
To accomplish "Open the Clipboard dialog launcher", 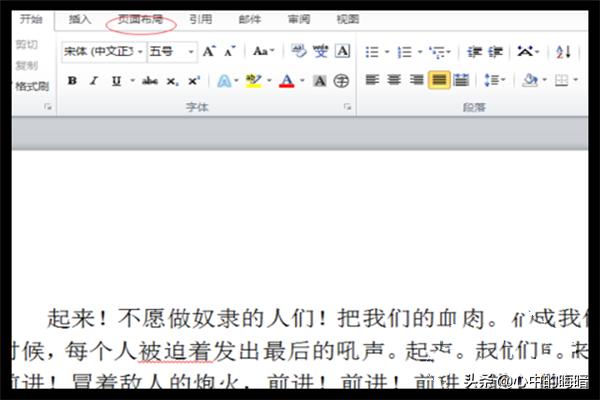I will (x=48, y=107).
